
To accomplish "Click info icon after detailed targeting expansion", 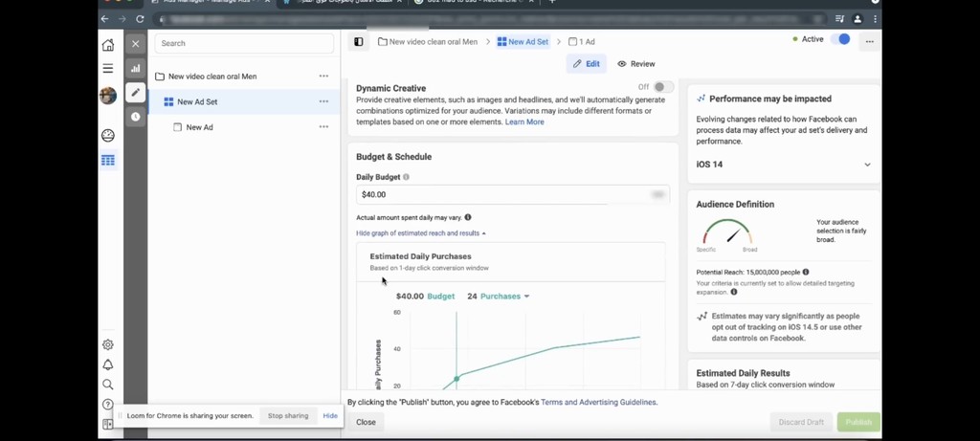I will point(734,292).
